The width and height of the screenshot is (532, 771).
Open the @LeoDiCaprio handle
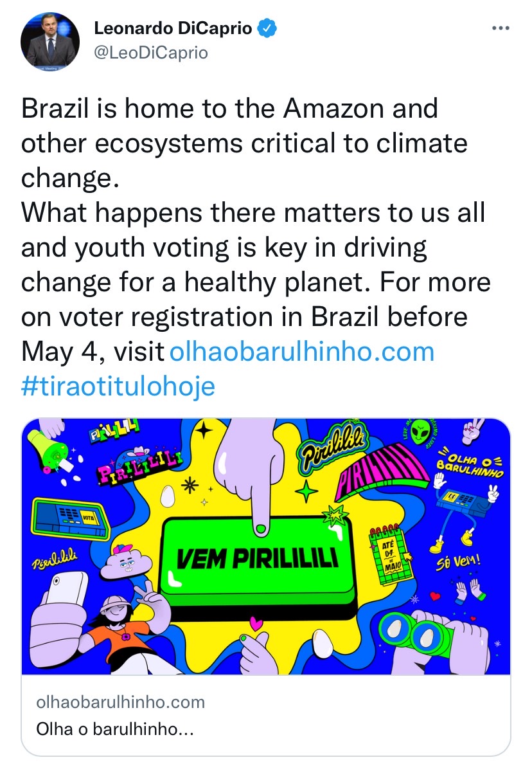151,53
